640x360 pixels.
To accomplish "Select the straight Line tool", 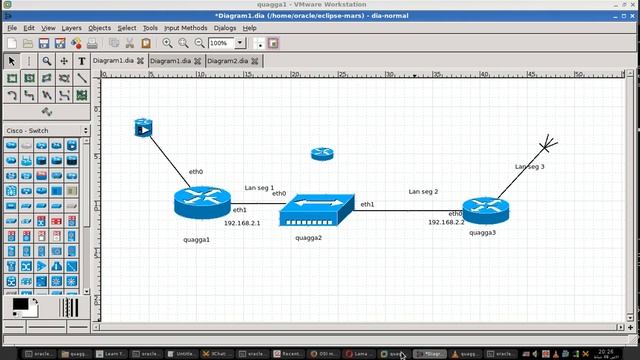I will (82, 78).
